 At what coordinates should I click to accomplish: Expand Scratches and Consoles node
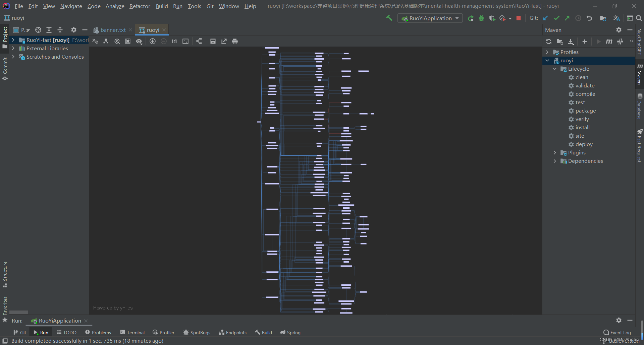13,57
